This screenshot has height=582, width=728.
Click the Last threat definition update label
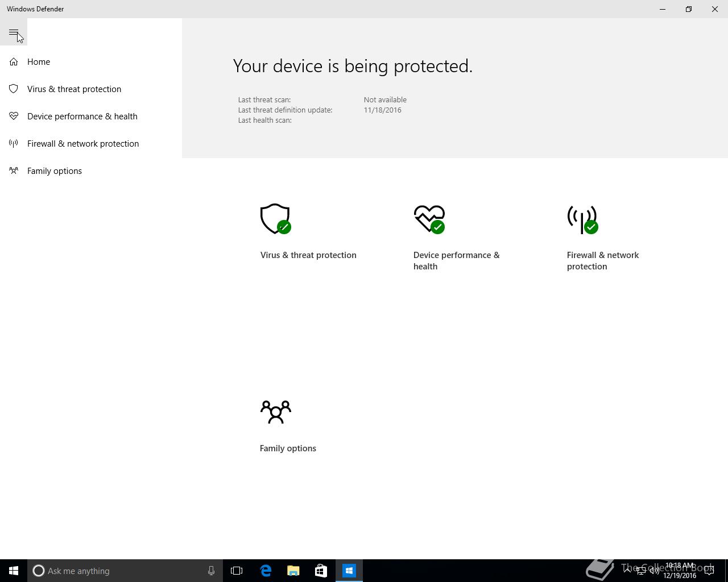(285, 110)
